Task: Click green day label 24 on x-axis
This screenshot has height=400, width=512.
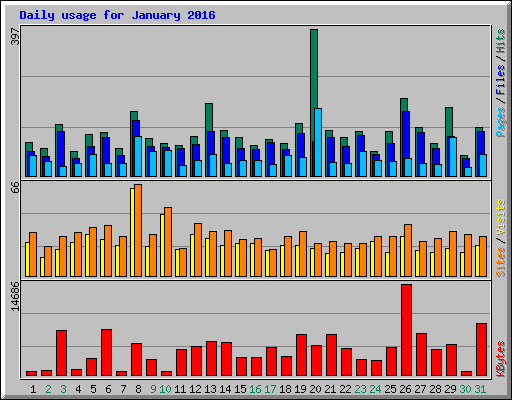Action: point(375,389)
